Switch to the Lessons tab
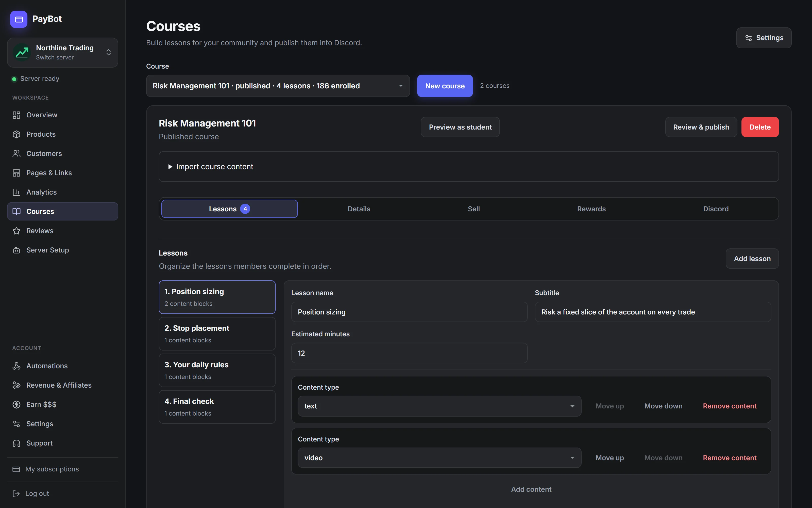The image size is (812, 508). click(x=229, y=209)
